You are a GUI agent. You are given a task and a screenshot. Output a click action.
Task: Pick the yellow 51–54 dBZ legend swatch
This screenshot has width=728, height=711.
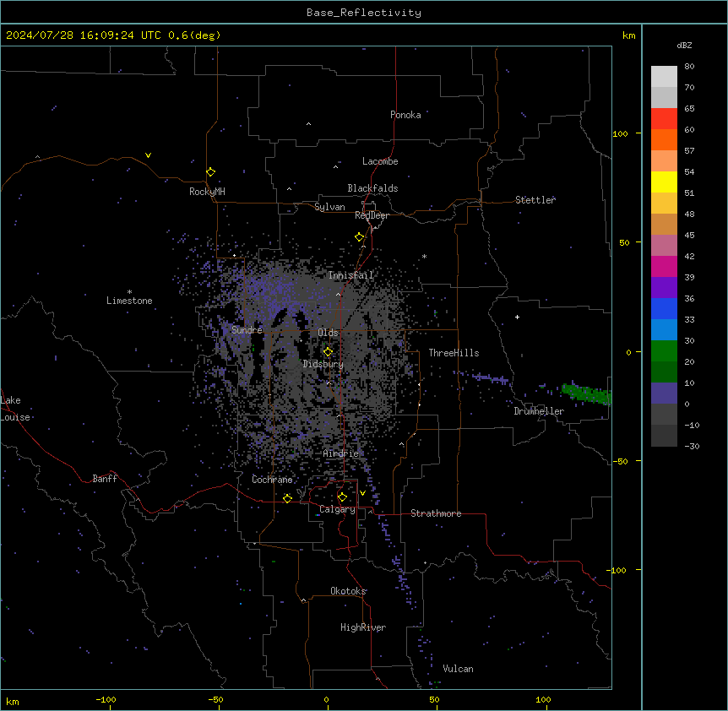[x=664, y=182]
